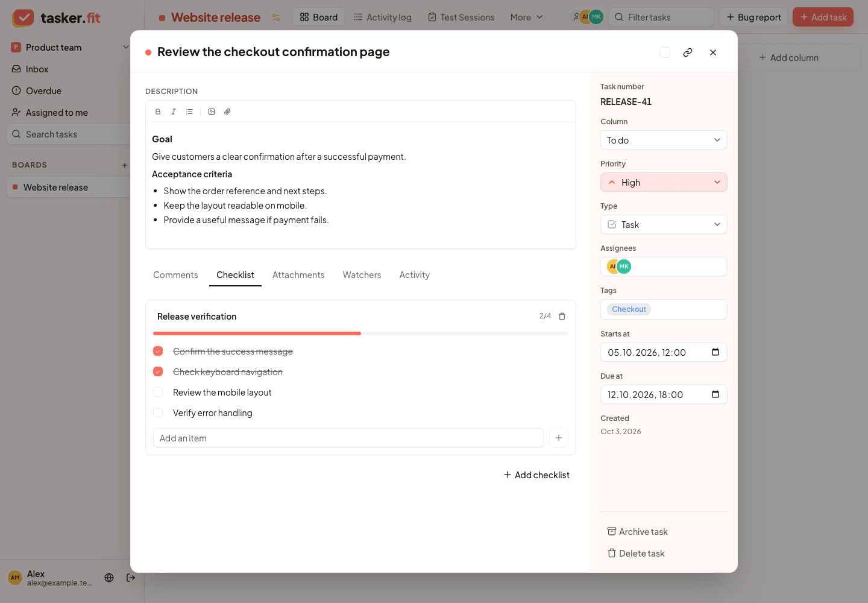Click Add checklist button
868x603 pixels.
[x=536, y=475]
